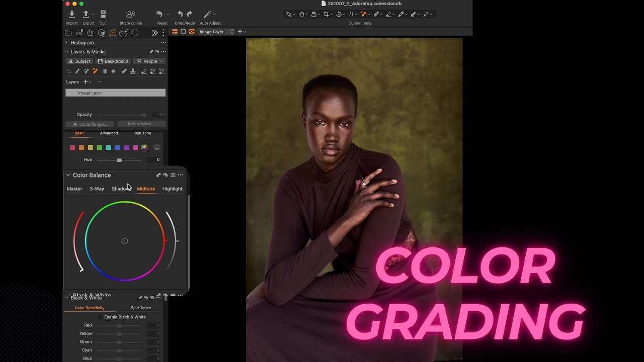Select the Pan hand cursor tool

pos(302,14)
